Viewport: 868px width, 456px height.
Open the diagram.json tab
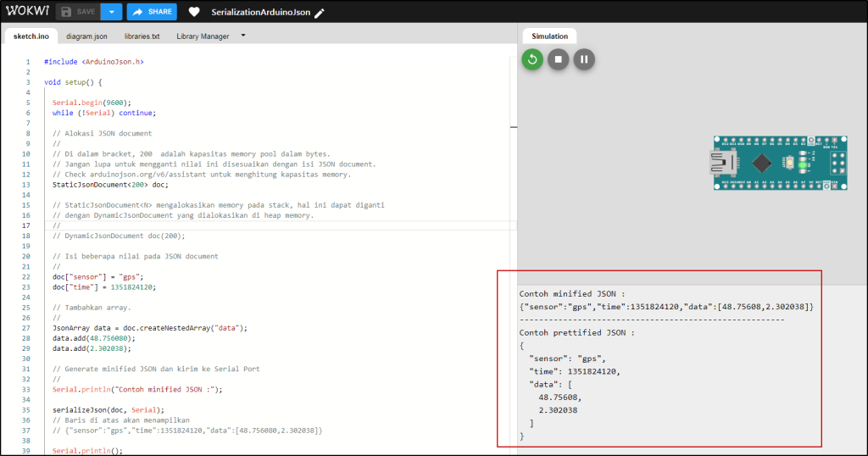(86, 36)
